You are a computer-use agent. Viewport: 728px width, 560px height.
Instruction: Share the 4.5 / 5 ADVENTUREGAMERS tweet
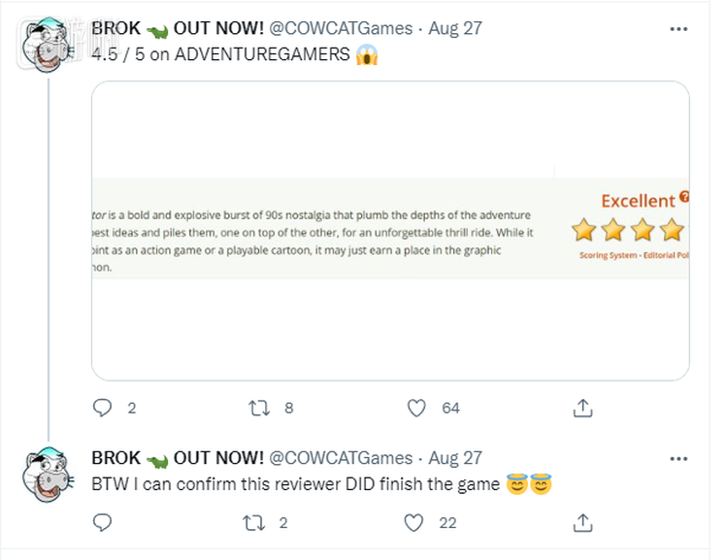point(582,409)
